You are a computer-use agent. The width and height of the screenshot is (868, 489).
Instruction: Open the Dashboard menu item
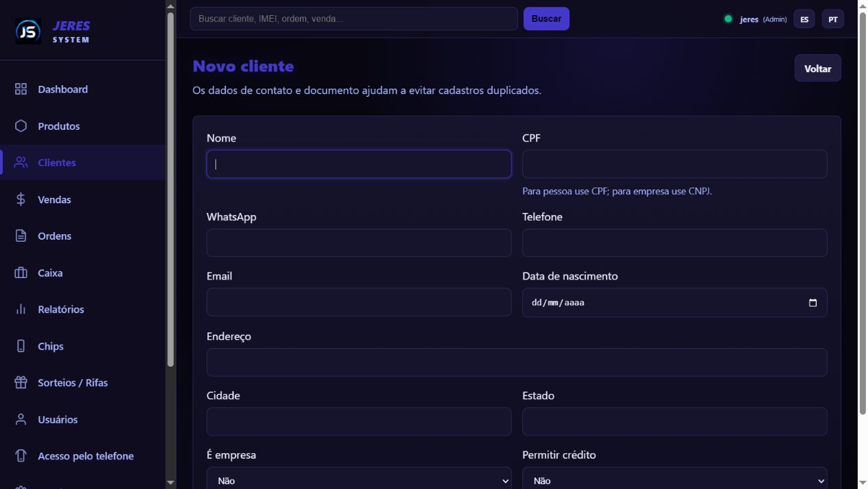82,89
